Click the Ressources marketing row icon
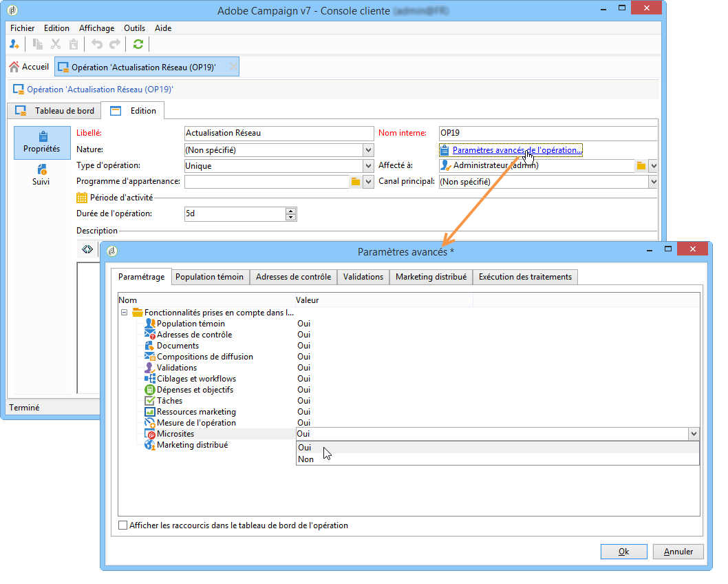This screenshot has width=728, height=584. [x=149, y=412]
